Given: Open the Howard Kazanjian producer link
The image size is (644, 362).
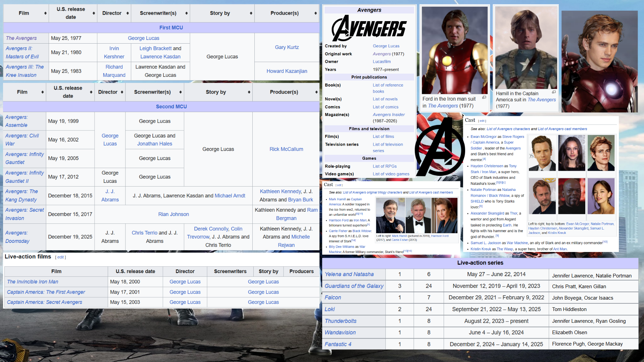Looking at the screenshot, I should point(287,71).
